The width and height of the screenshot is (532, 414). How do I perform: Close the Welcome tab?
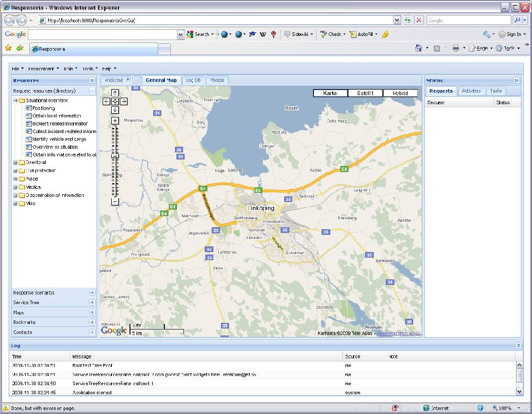128,79
